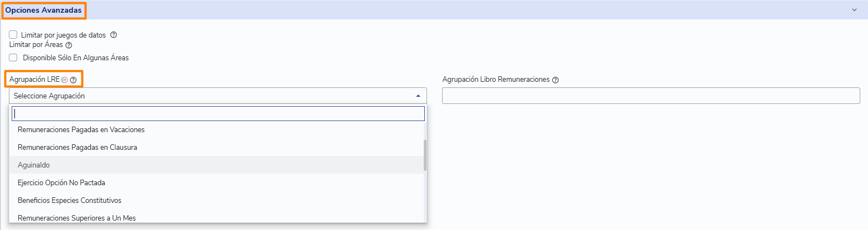Select Ejercicio Opción No Pactada
The image size is (868, 230).
(x=61, y=182)
